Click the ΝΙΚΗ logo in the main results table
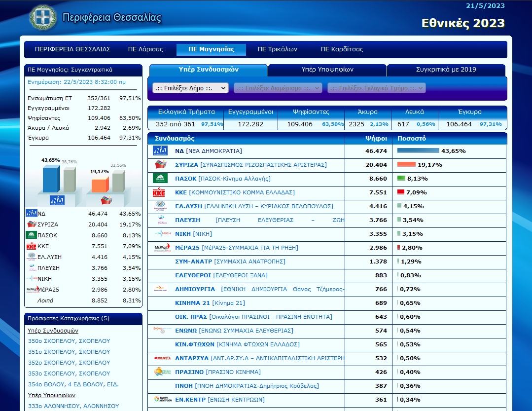Screen dimensions: 532x411 163,233
